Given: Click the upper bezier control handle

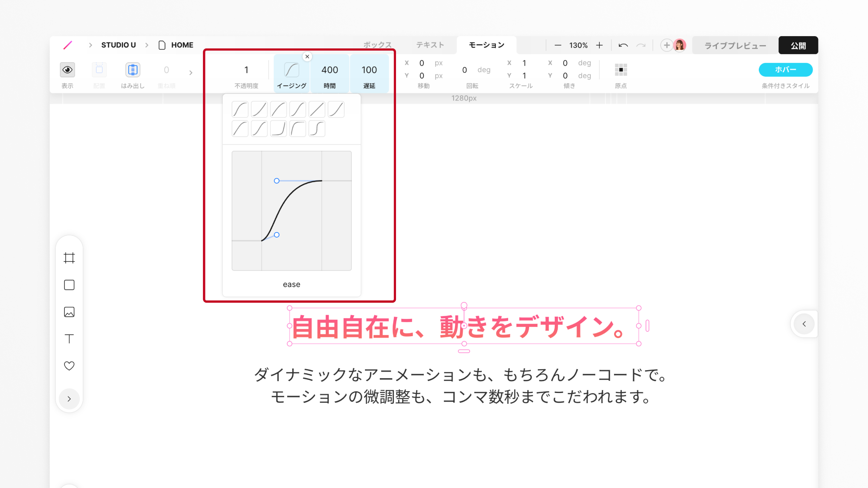Looking at the screenshot, I should tap(277, 181).
